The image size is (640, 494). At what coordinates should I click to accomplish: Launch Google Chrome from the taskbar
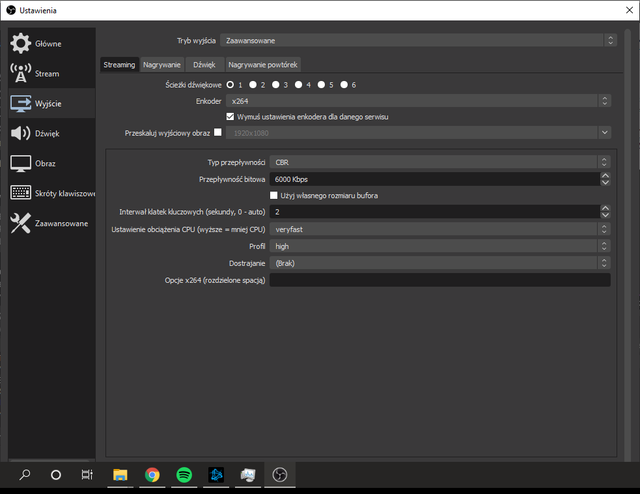pyautogui.click(x=152, y=475)
